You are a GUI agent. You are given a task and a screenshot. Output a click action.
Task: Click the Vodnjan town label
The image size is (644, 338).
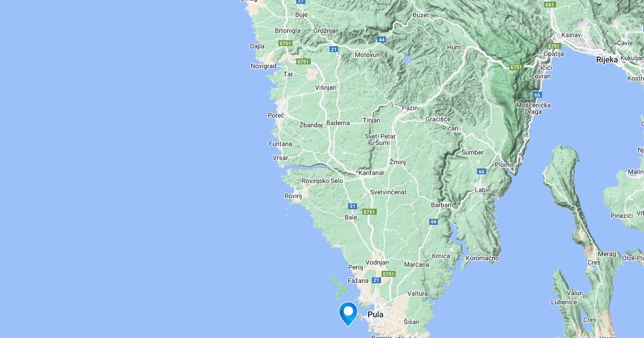(377, 262)
